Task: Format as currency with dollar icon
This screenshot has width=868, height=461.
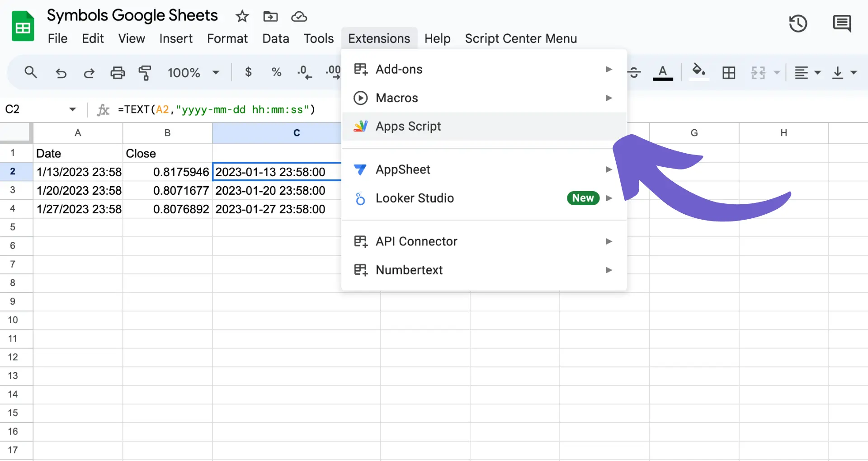Action: (x=248, y=72)
